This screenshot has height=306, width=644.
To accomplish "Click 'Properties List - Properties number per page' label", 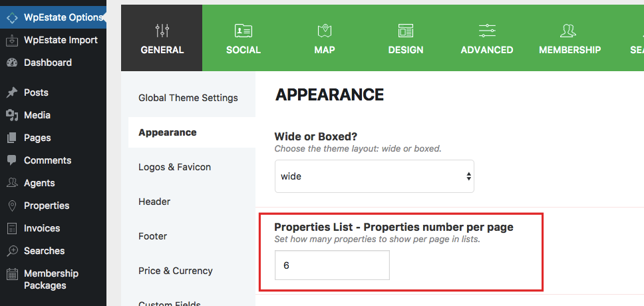I will (x=394, y=227).
